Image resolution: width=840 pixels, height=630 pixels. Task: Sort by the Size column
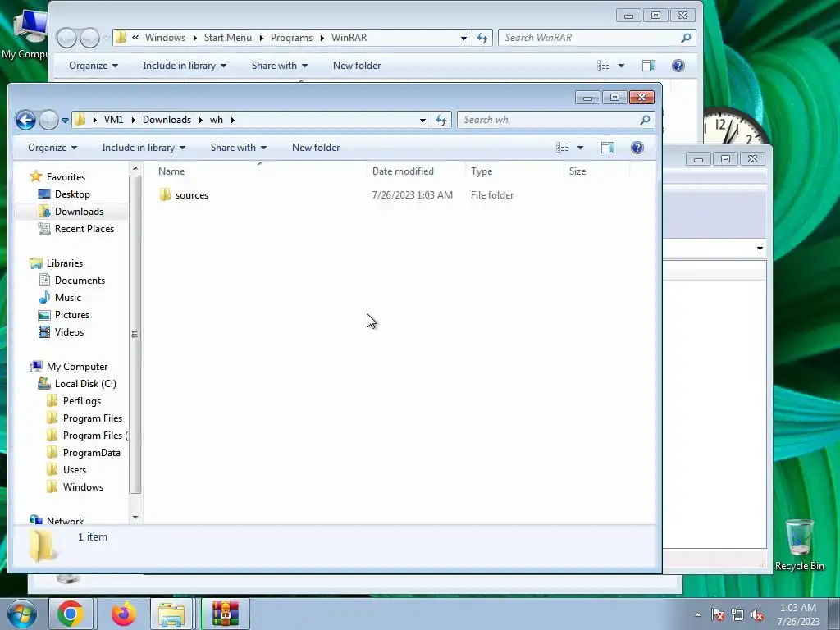597,171
